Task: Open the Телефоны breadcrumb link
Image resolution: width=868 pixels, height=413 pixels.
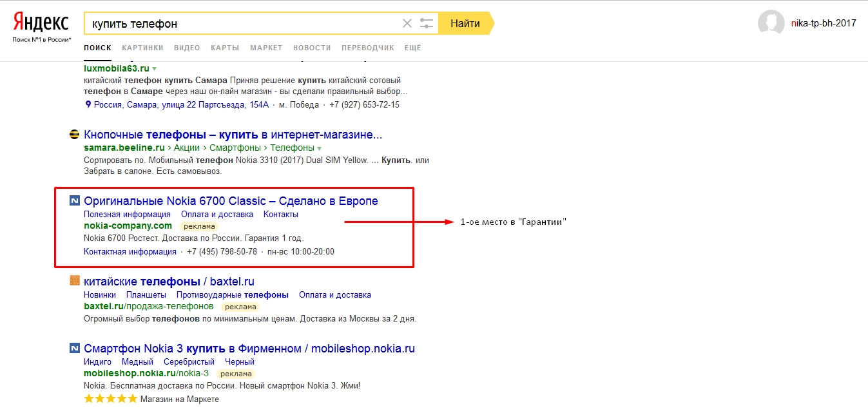Action: (x=292, y=148)
